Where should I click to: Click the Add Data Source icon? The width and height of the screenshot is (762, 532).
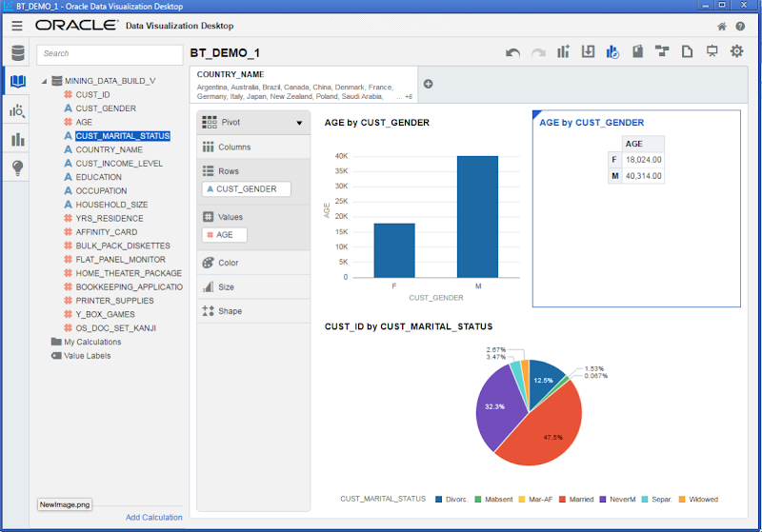[588, 51]
